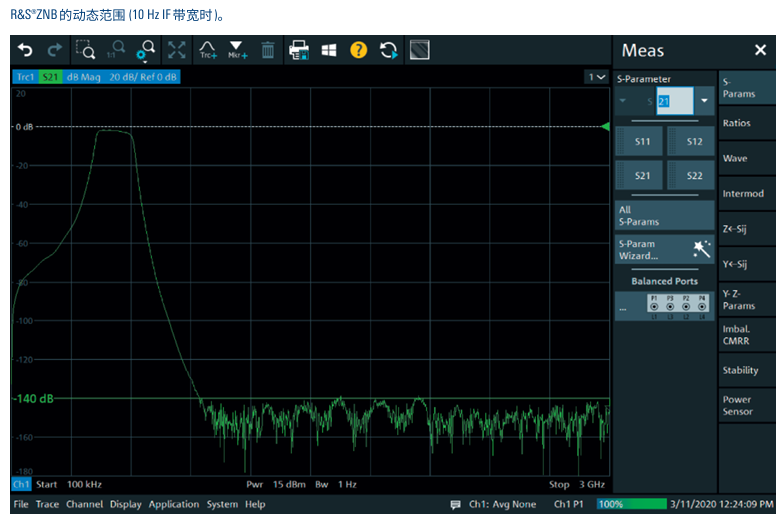783x523 pixels.
Task: Open help with the question mark icon
Action: click(x=358, y=50)
